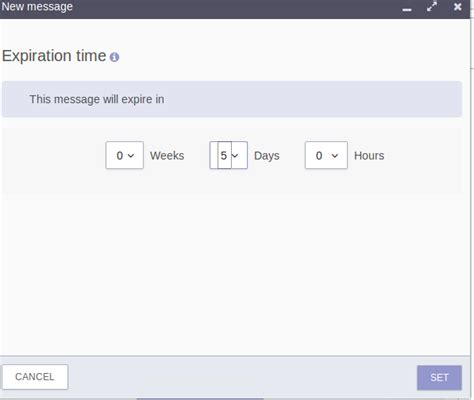This screenshot has height=400, width=474.
Task: Click the 'Hours' label
Action: tap(369, 156)
